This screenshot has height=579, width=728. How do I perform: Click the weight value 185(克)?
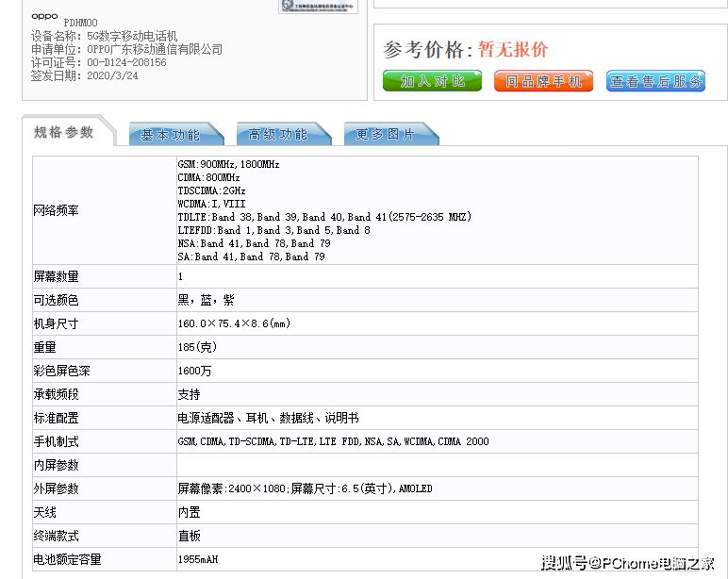click(197, 347)
